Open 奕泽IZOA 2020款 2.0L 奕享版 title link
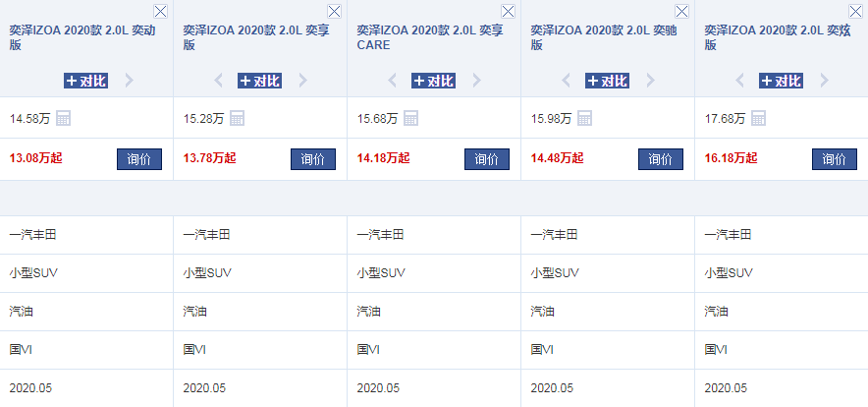868x407 pixels. click(256, 37)
